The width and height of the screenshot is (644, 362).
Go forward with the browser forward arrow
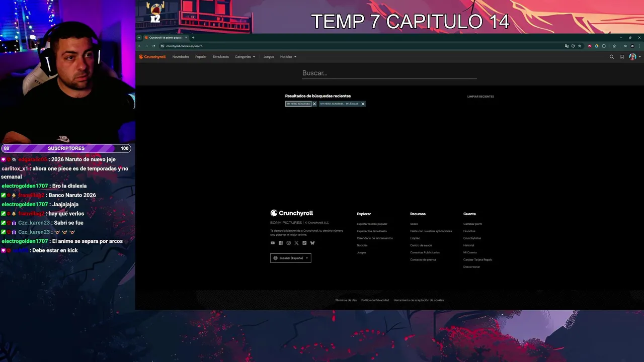click(x=146, y=46)
